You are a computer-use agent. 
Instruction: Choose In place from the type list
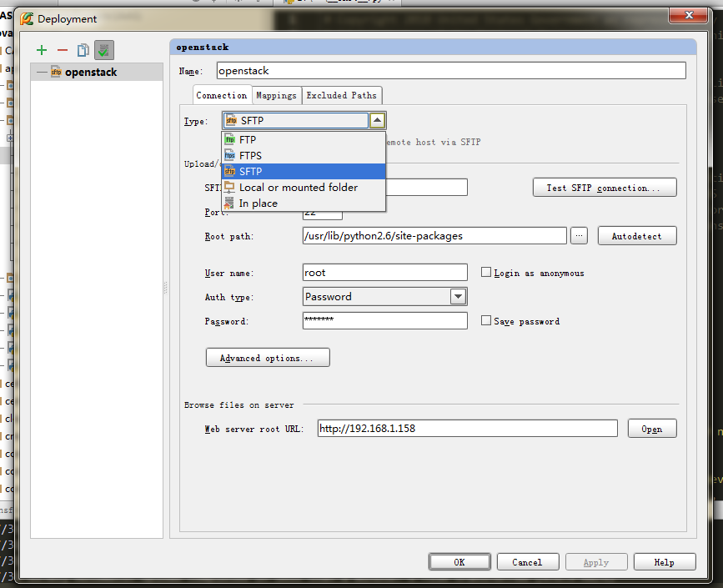pos(304,203)
